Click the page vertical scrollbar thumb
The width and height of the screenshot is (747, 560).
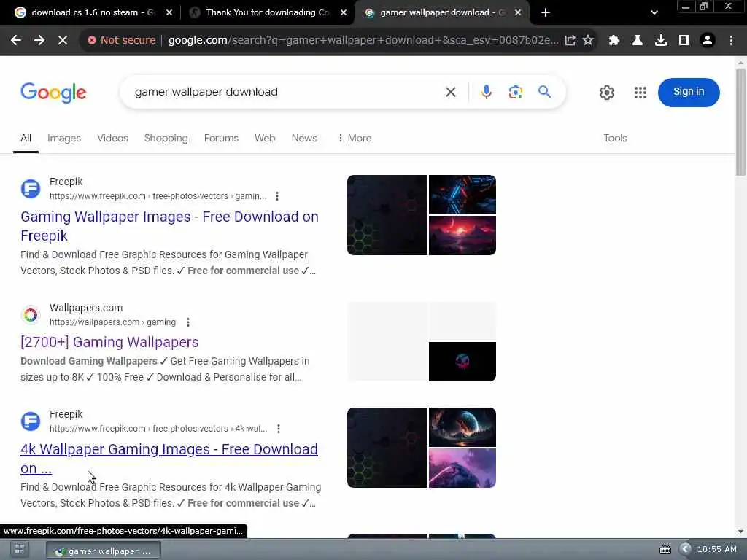pyautogui.click(x=740, y=122)
